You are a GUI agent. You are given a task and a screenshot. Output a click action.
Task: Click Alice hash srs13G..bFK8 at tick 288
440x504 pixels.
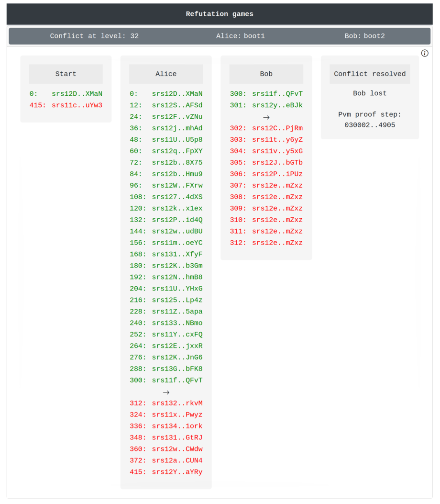point(177,369)
